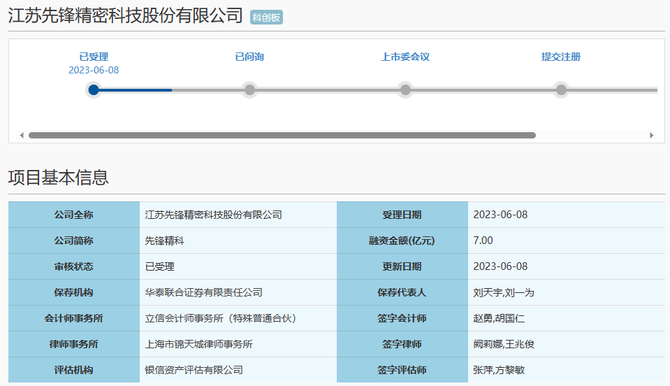Click the 公司简称 label cell
Viewport: 670px width, 386px height.
pos(74,241)
